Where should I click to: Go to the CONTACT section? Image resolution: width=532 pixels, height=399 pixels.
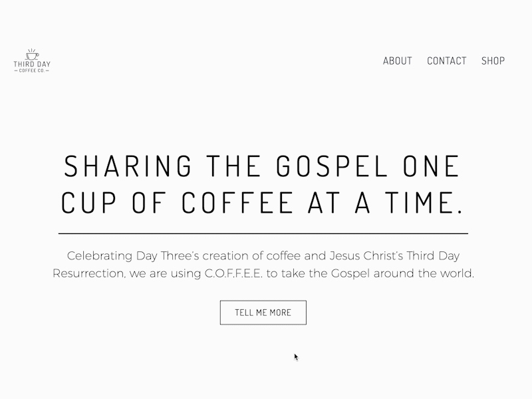coord(446,61)
